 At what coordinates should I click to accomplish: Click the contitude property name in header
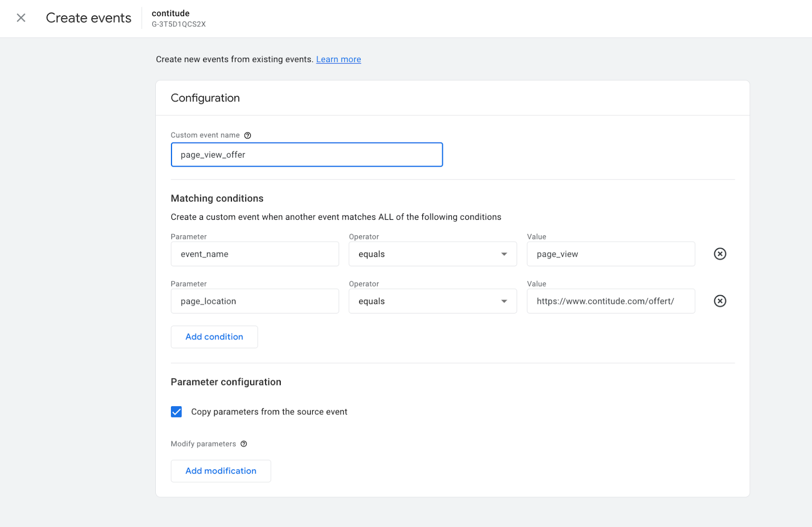click(171, 13)
